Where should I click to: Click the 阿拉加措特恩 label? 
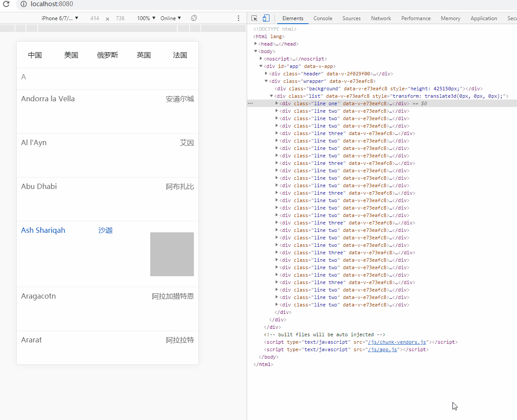[x=173, y=296]
